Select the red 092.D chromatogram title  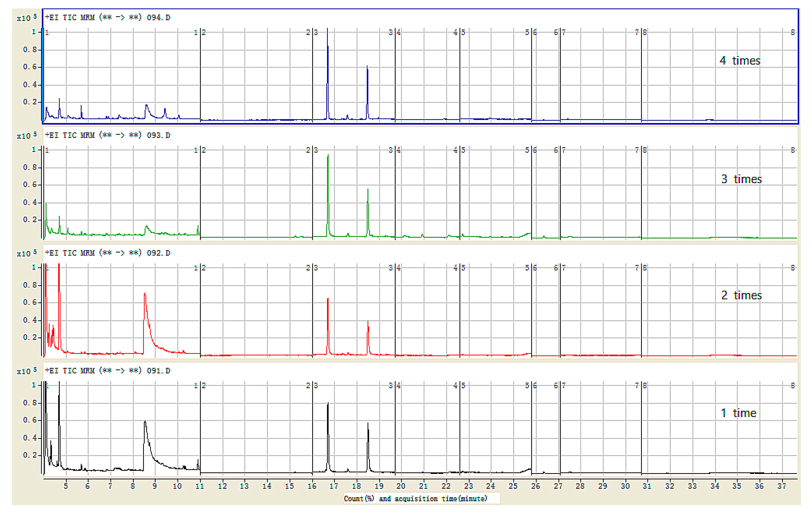[x=107, y=253]
